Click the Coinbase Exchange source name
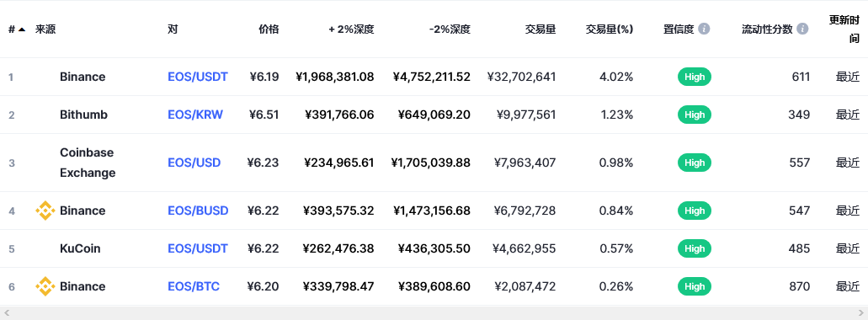 coord(88,163)
